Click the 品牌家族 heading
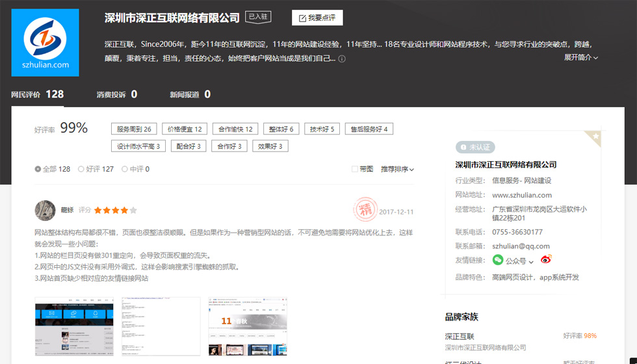 coord(461,317)
